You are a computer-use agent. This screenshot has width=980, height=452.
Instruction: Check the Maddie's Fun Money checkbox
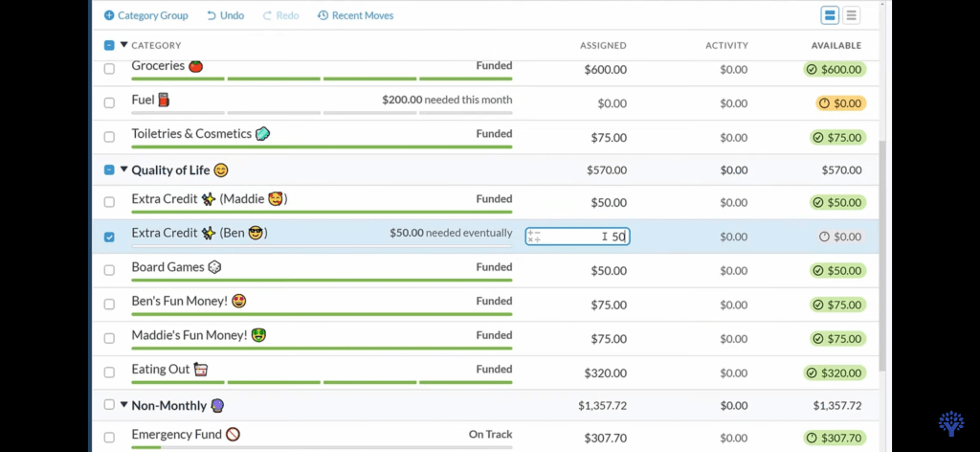pos(109,338)
